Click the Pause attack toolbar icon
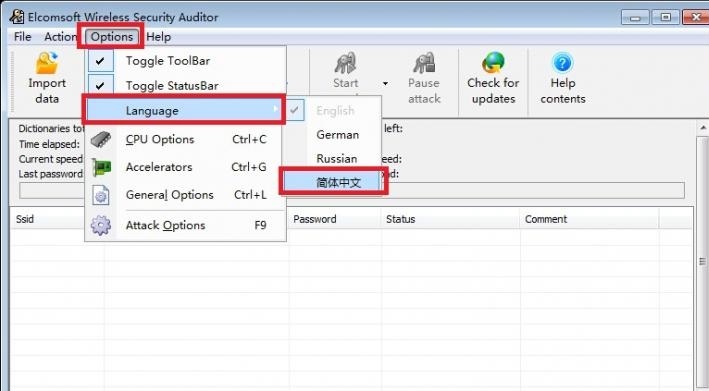This screenshot has width=709, height=391. coord(424,63)
